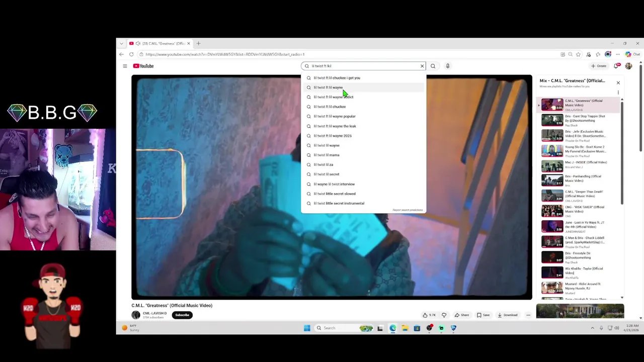
Task: Choose suggestion lil twist lil secret
Action: pos(363,174)
